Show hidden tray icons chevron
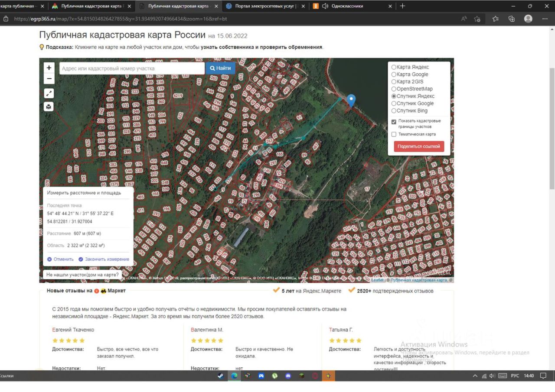This screenshot has width=555, height=392. pyautogui.click(x=475, y=376)
